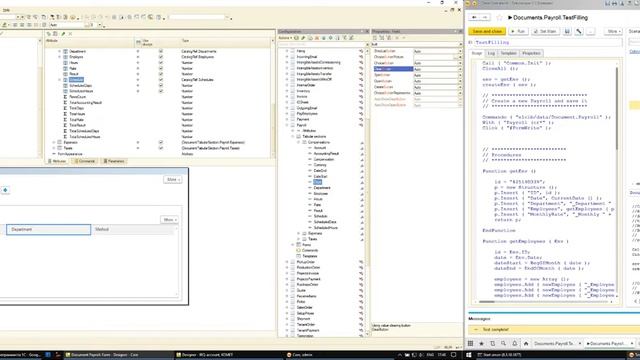The image size is (640, 360).
Task: Go back with left arrow in tester
Action: pyautogui.click(x=474, y=18)
